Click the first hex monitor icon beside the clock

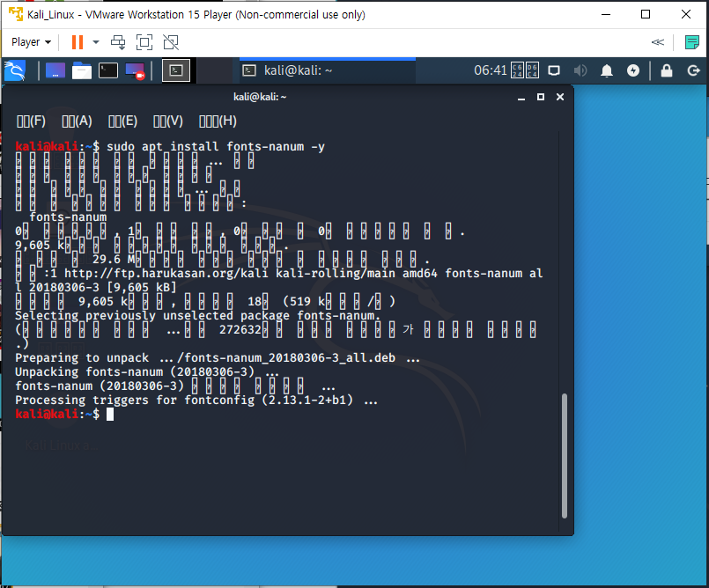(x=517, y=70)
